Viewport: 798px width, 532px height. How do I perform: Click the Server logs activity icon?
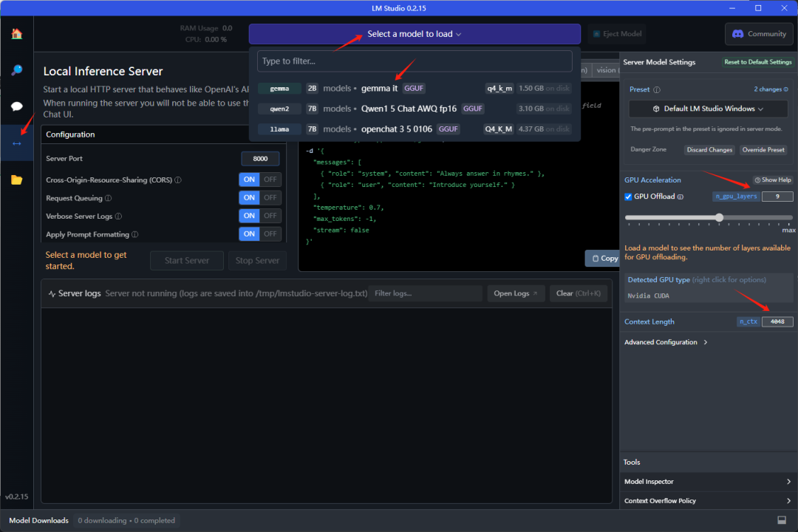coord(52,294)
